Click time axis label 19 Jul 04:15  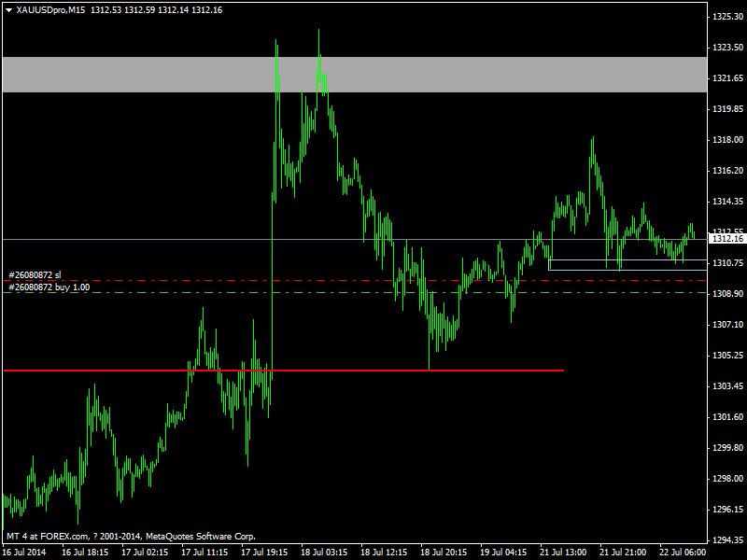(x=503, y=553)
